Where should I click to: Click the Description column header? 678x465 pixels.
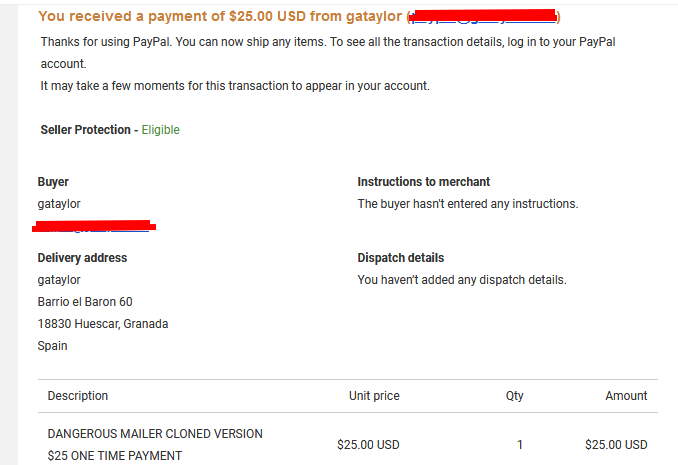(x=78, y=396)
